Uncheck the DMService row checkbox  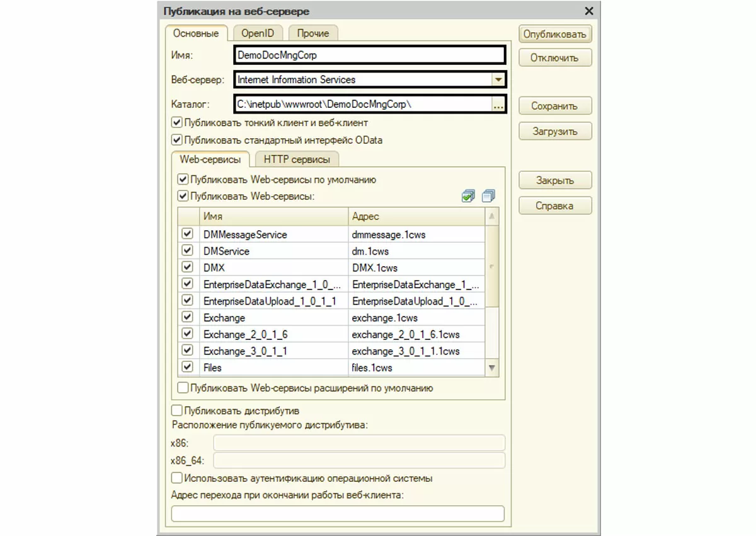pos(187,250)
